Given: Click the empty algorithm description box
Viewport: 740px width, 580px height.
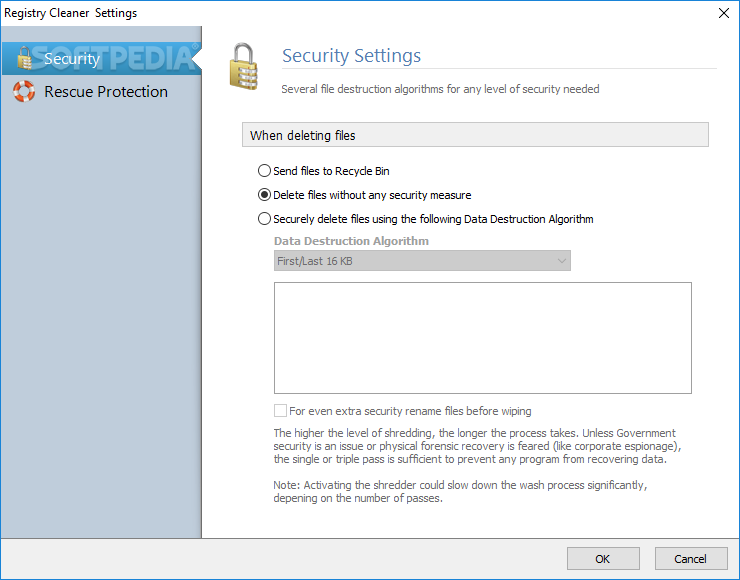Looking at the screenshot, I should (x=483, y=338).
